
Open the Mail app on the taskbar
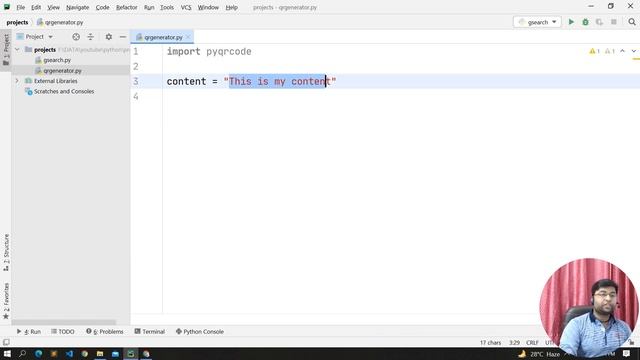116,353
